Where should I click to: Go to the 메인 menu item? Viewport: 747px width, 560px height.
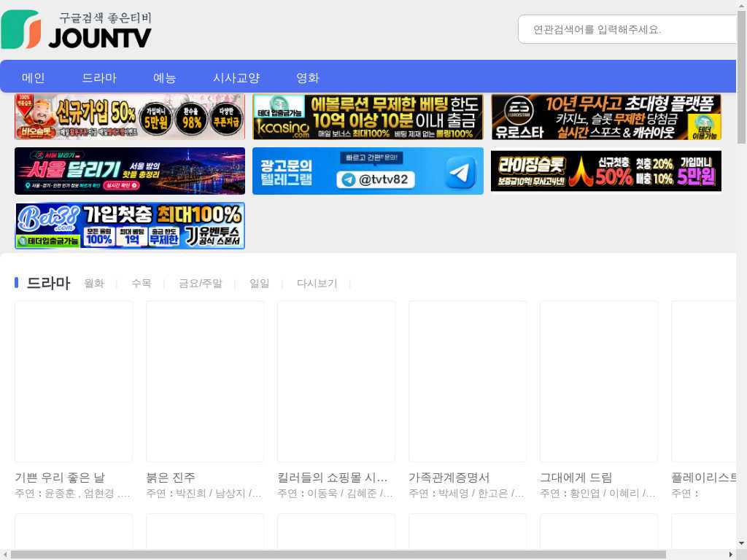[x=34, y=77]
